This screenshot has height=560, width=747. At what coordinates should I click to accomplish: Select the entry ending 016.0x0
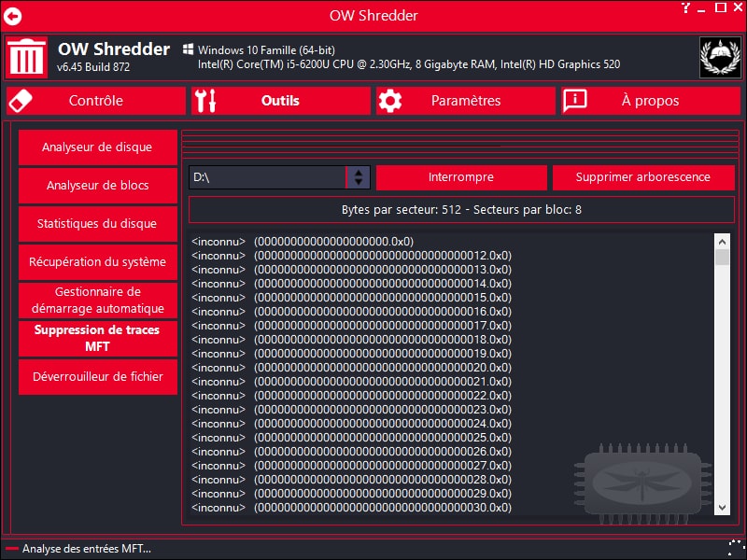tap(352, 312)
